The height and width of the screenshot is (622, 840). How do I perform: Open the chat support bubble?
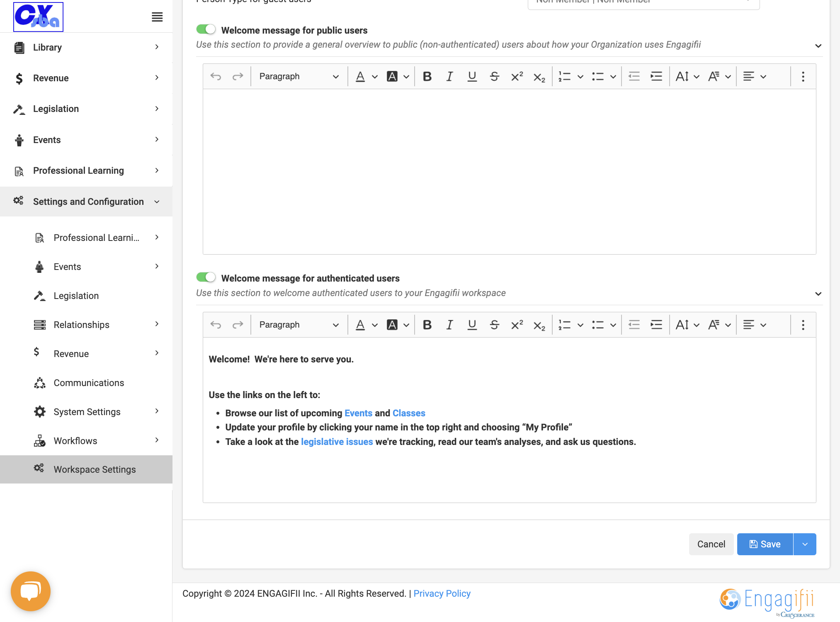[x=31, y=591]
